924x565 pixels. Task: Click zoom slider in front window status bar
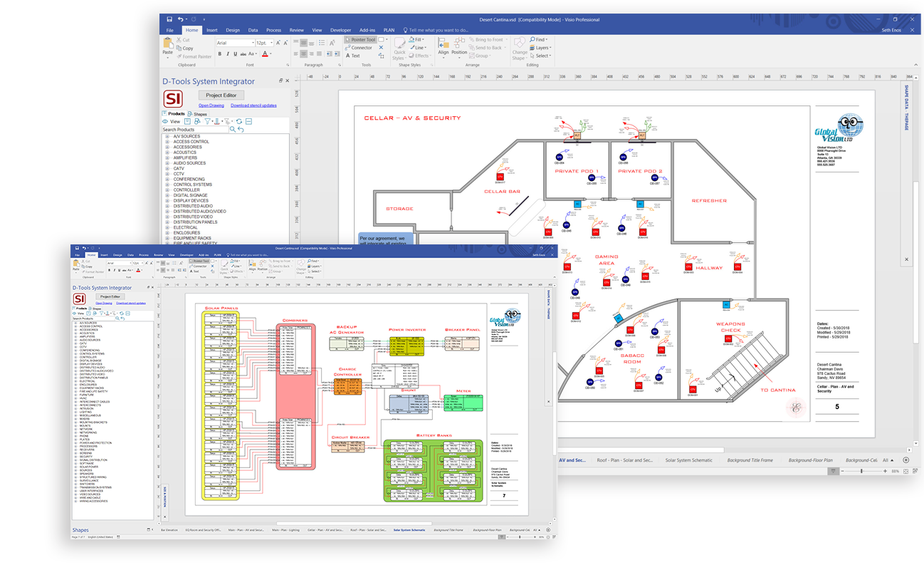(x=520, y=537)
